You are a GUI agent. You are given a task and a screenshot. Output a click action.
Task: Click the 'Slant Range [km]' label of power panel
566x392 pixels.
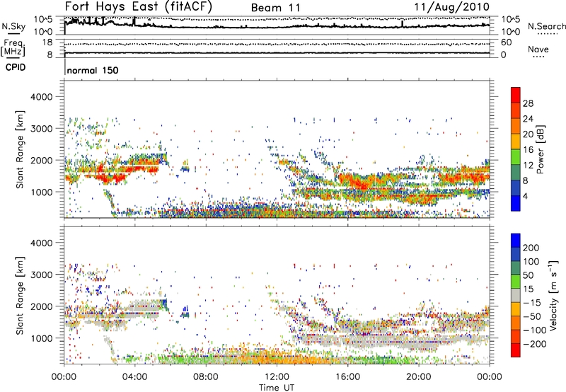pyautogui.click(x=20, y=149)
